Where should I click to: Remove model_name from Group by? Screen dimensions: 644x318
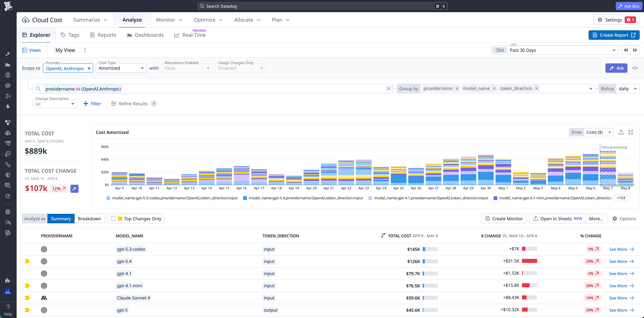(494, 89)
